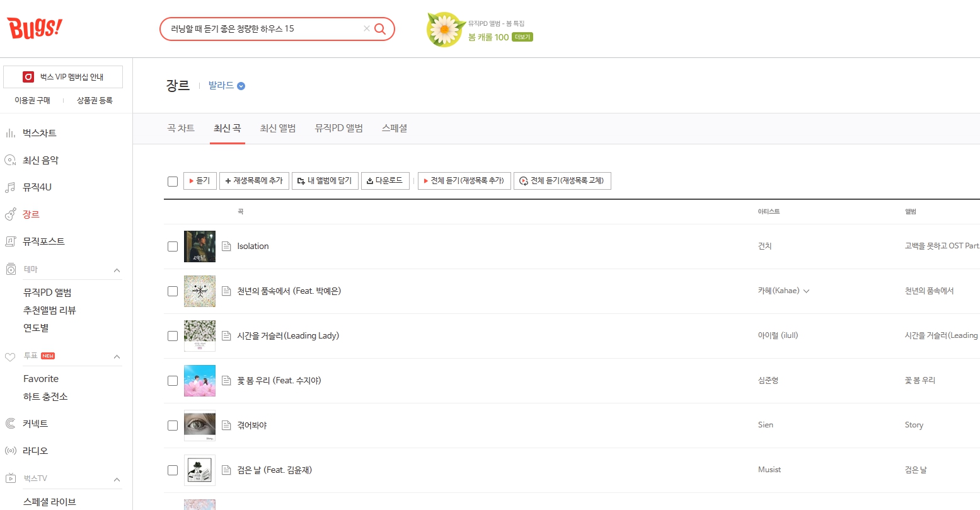Click the 투표 heart icon

(x=10, y=357)
